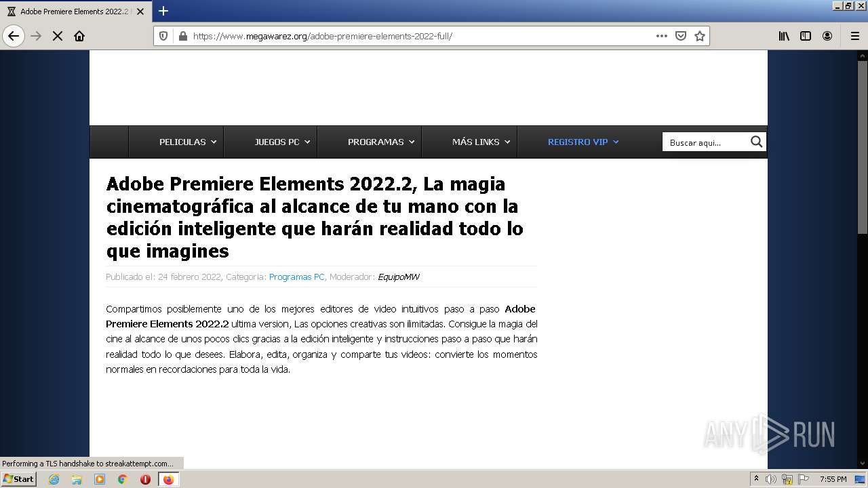Open the Action Center flag icon

[x=804, y=479]
